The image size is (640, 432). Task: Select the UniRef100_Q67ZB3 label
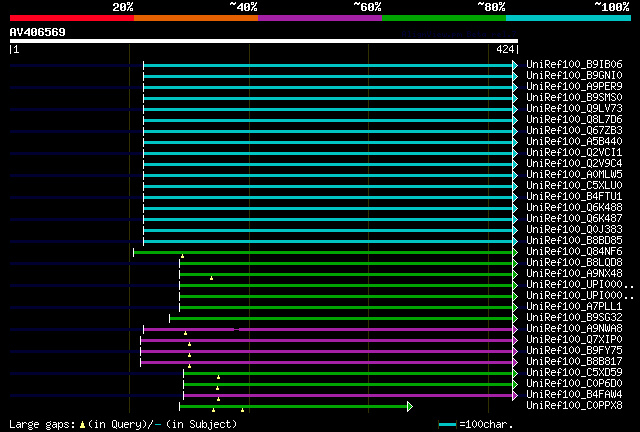pos(574,130)
